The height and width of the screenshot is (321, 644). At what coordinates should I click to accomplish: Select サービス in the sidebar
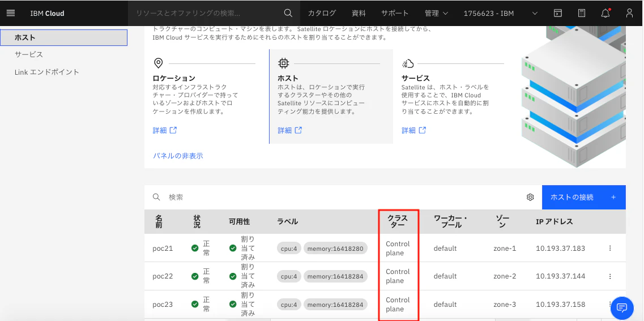[x=29, y=54]
